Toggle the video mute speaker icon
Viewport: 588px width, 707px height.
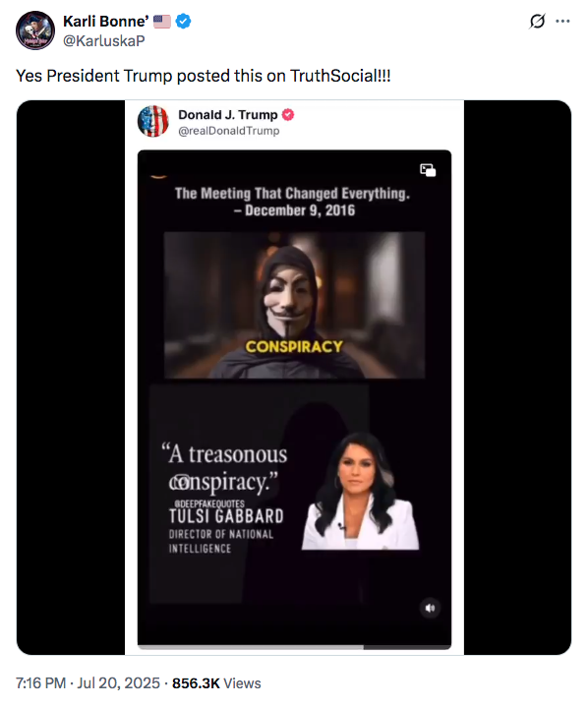[430, 608]
